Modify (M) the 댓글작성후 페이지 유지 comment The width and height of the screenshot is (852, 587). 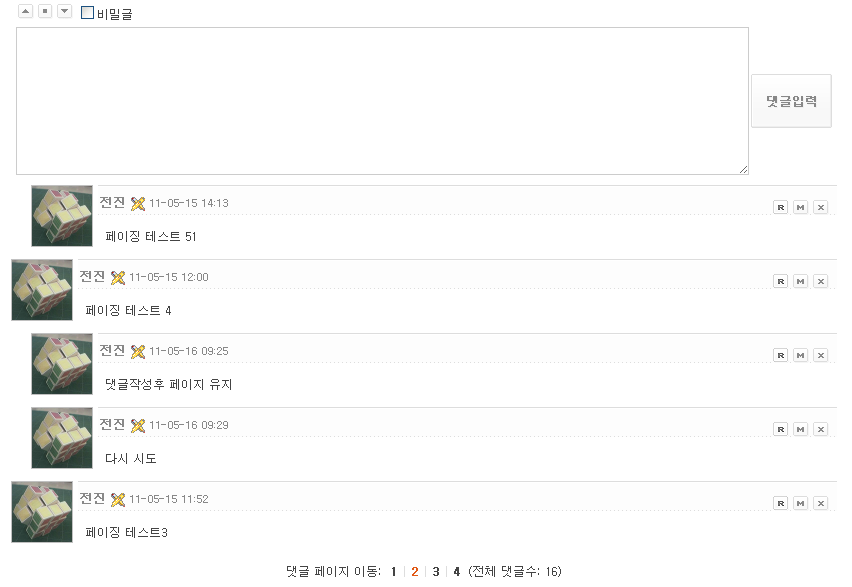tap(800, 355)
